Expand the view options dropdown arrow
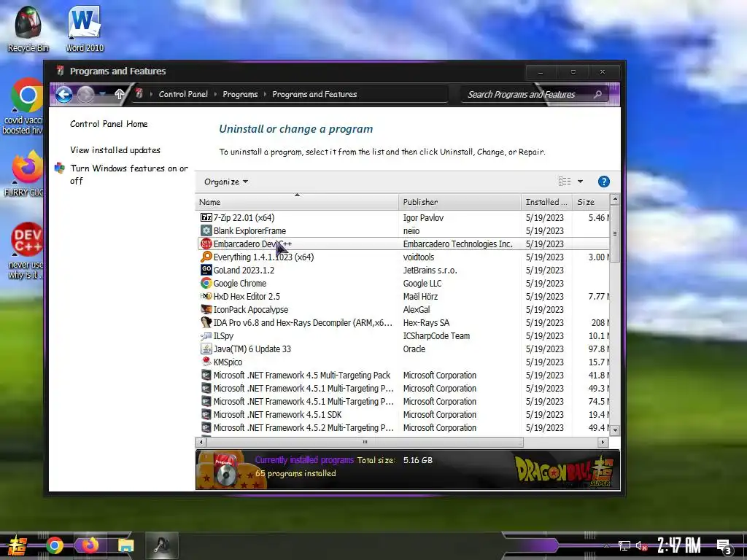Screen dimensions: 747x560 pyautogui.click(x=580, y=181)
